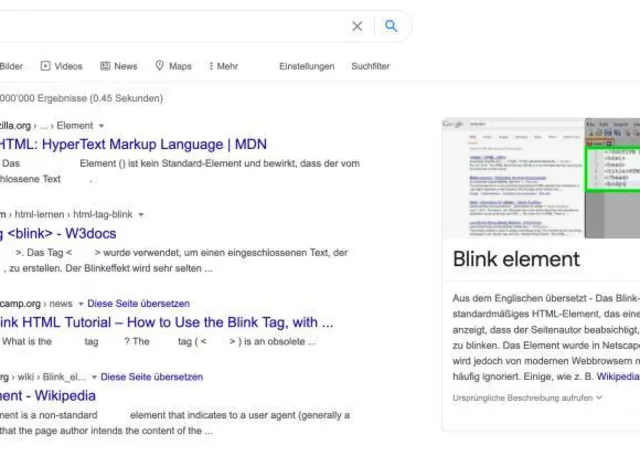Click snippet 'that the page author intends'

click(59, 431)
